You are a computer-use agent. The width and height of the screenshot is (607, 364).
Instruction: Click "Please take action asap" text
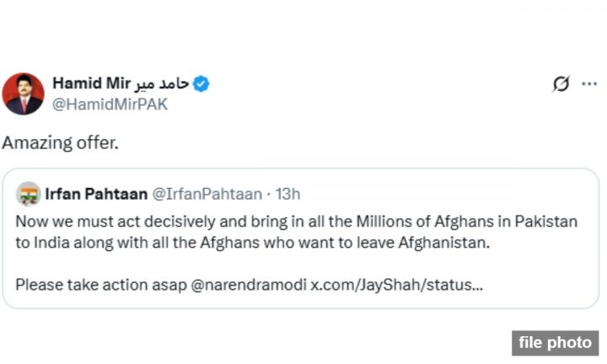point(100,285)
